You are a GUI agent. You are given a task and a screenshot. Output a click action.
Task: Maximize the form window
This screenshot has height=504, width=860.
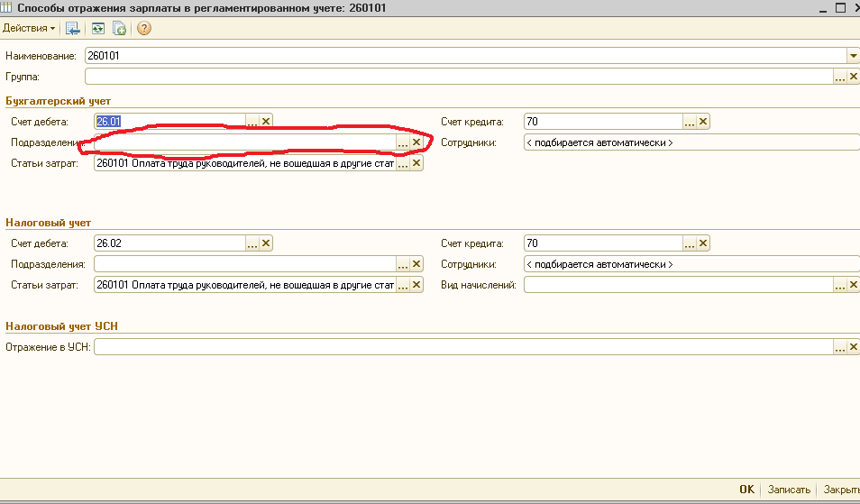(x=840, y=8)
